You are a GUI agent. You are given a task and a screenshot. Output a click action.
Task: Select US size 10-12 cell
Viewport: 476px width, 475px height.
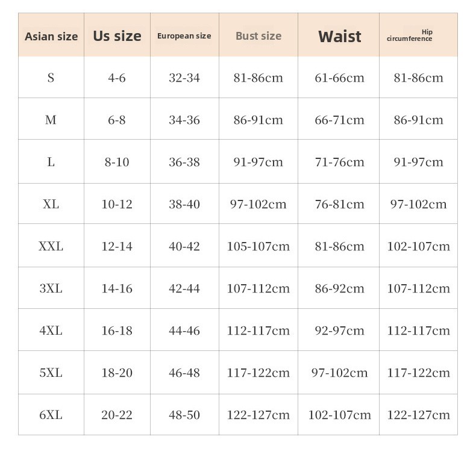(117, 204)
